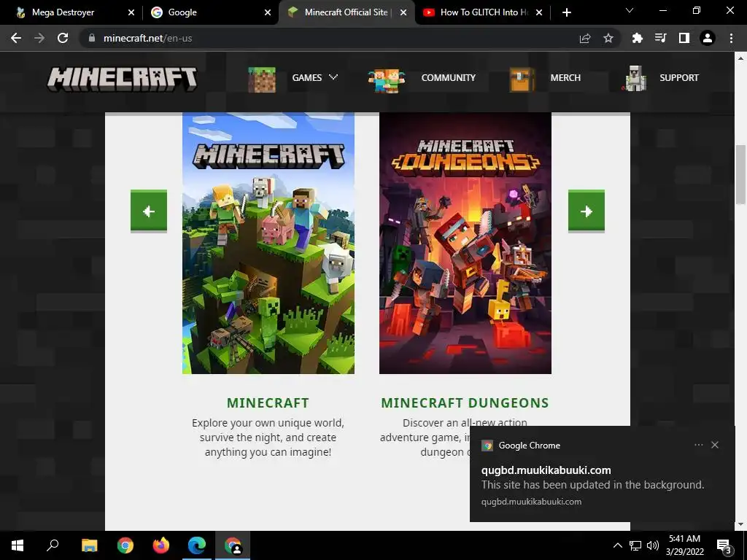Viewport: 747px width, 560px height.
Task: Expand the Games dropdown chevron
Action: coord(333,77)
